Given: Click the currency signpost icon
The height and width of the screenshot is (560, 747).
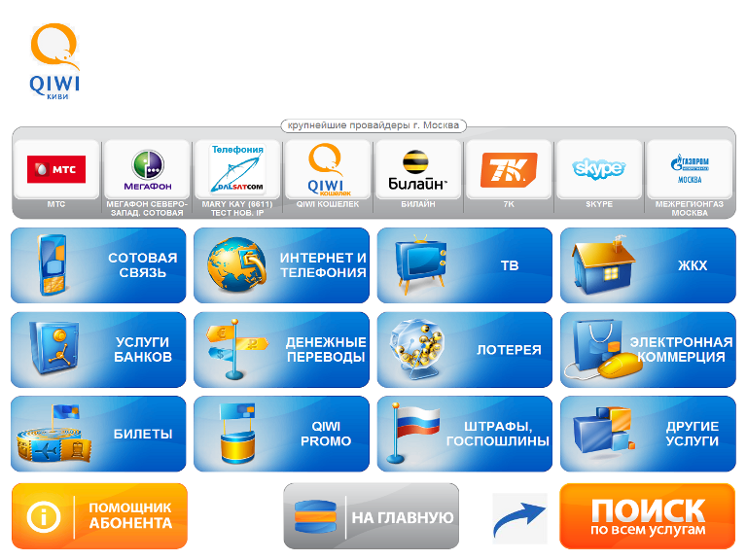Looking at the screenshot, I should point(236,350).
